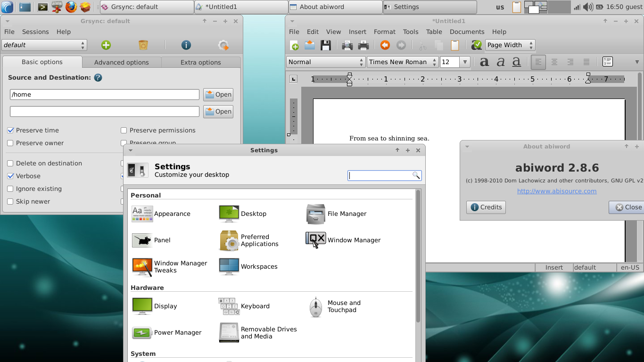Click the Credits button in About abiword
The height and width of the screenshot is (362, 644).
[x=486, y=207]
